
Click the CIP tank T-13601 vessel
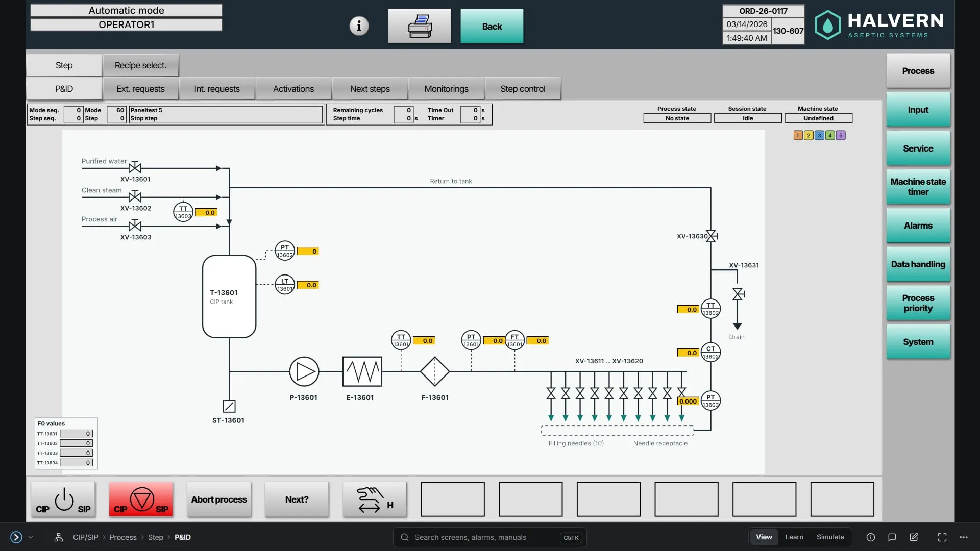point(229,296)
